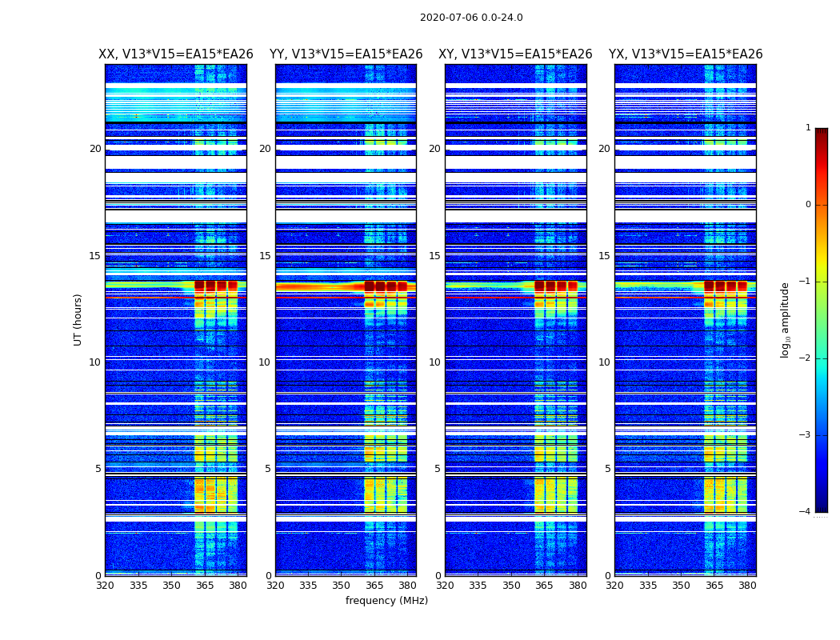
Task: Click the 20 tick label on the XY panel
Action: 434,149
